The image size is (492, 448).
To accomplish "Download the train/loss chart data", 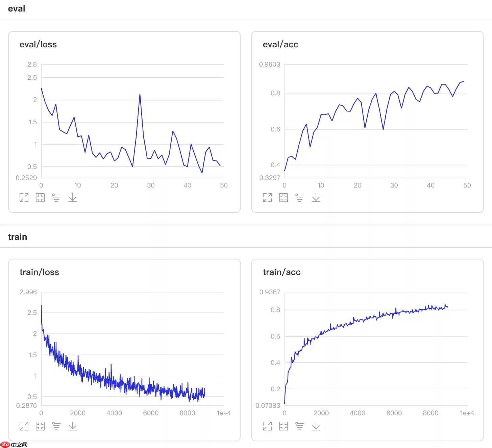I will tap(73, 426).
